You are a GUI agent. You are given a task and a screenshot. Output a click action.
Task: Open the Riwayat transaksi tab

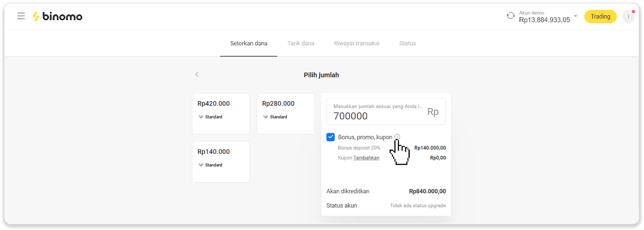coord(357,43)
